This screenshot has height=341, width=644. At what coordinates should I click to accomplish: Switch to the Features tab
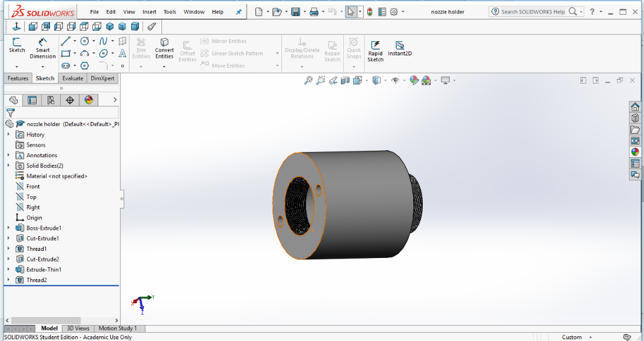tap(18, 78)
